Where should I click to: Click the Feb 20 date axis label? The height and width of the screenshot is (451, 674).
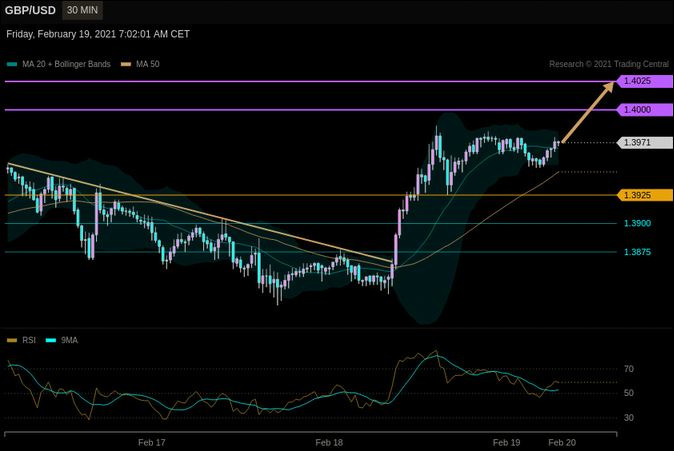[x=562, y=442]
